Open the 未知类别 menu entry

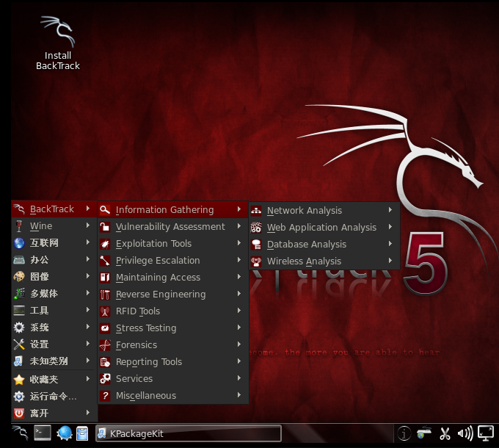[x=54, y=361]
